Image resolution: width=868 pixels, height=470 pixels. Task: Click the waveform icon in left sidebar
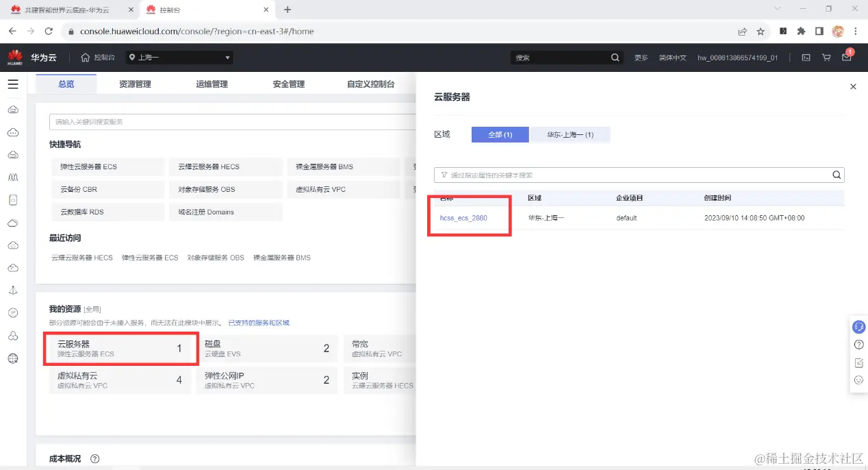12,177
